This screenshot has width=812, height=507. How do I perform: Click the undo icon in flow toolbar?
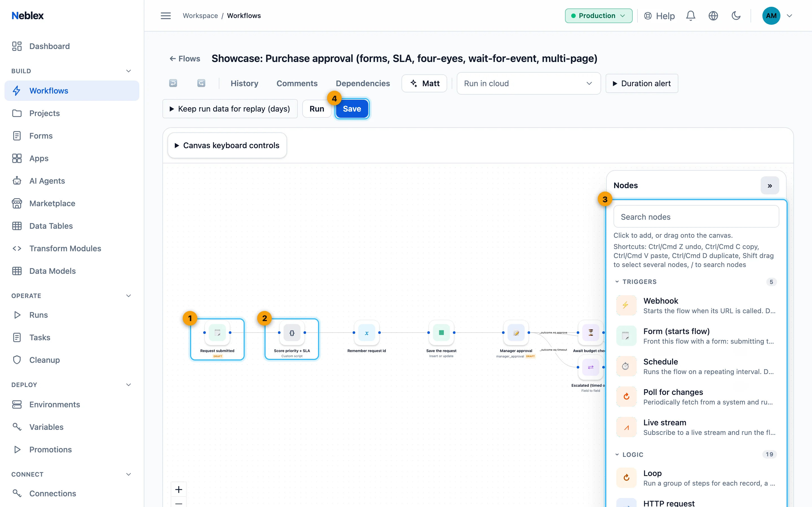(x=173, y=83)
